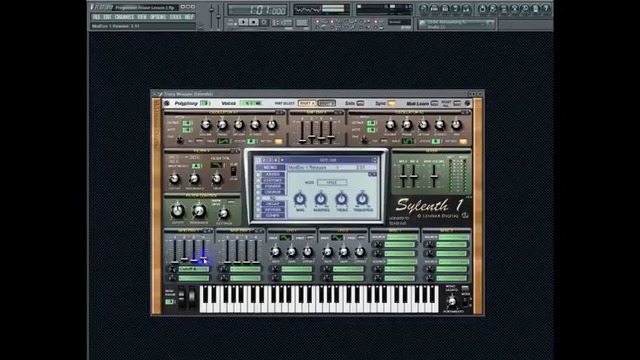Open the Tools menu in FL Studio
640x360 pixels.
pyautogui.click(x=176, y=17)
